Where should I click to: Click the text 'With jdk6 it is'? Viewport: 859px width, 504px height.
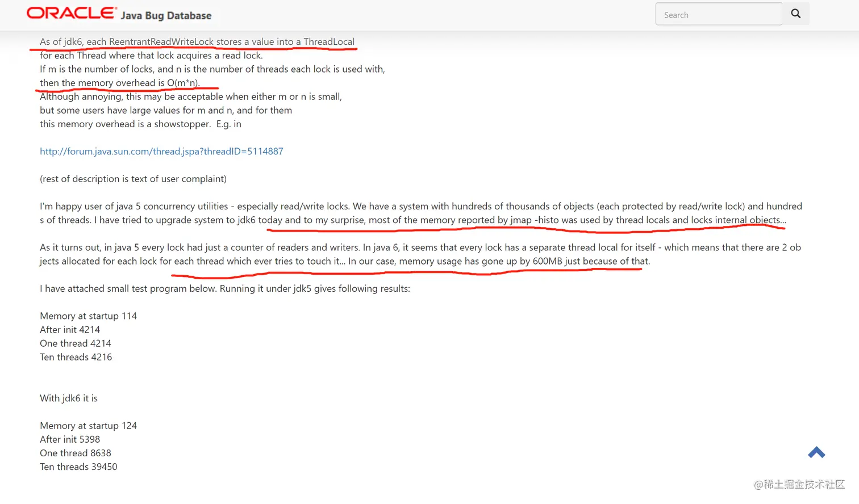69,398
